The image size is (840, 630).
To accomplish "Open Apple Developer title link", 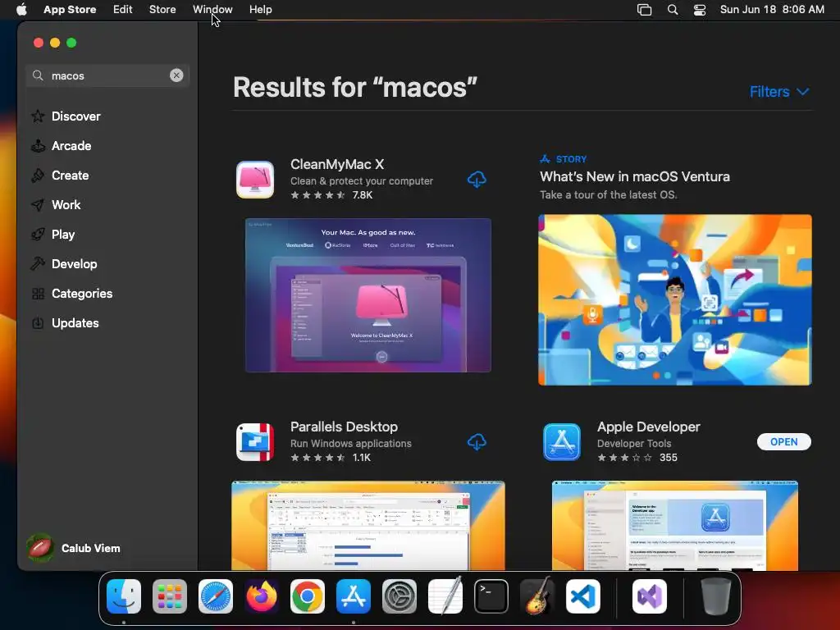I will click(649, 427).
